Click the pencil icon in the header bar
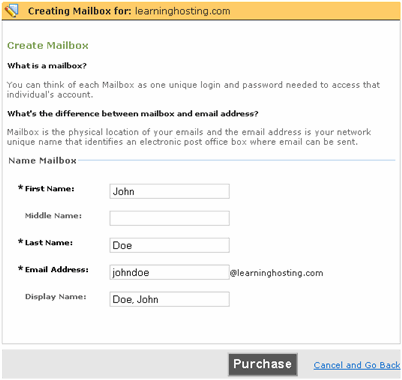 (11, 11)
